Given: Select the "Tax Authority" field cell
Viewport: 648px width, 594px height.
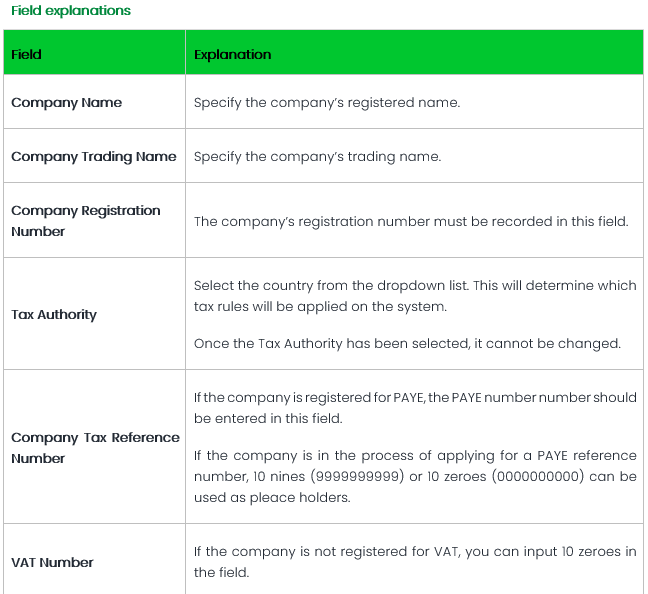Looking at the screenshot, I should 54,314.
